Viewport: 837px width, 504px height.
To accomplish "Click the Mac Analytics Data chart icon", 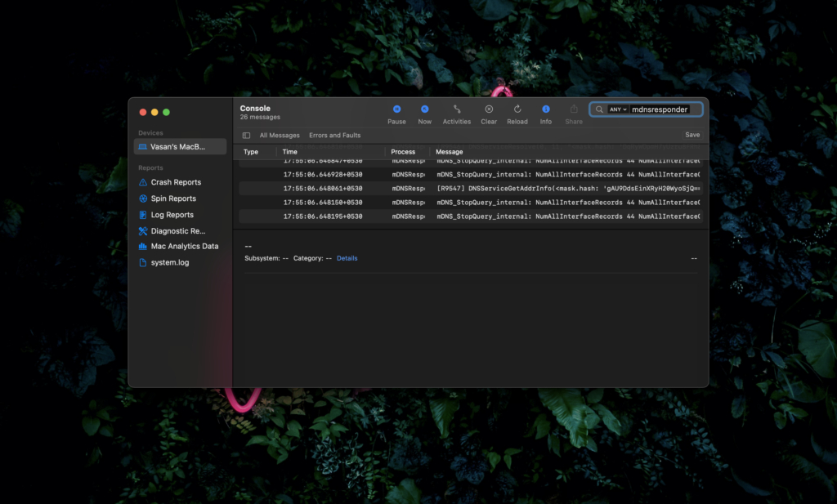I will (142, 247).
